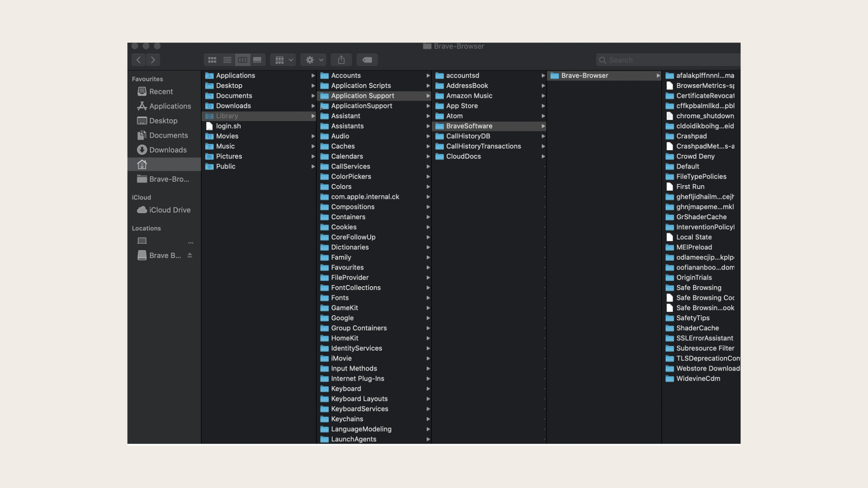
Task: Expand the Amazon Music folder arrow
Action: (543, 96)
